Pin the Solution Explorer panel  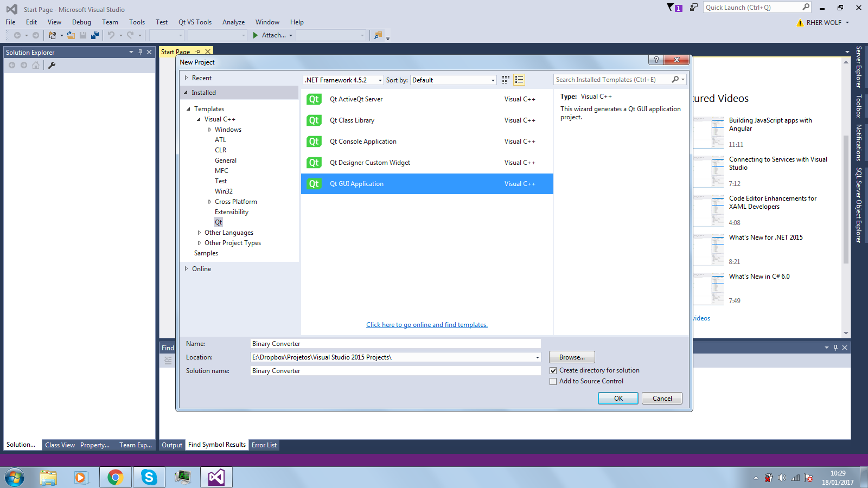pyautogui.click(x=140, y=52)
